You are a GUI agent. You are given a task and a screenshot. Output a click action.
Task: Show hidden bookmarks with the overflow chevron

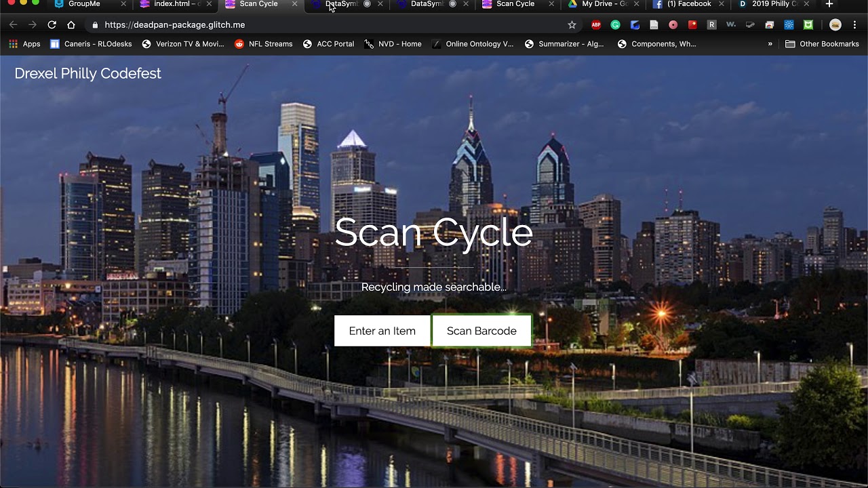pos(770,44)
